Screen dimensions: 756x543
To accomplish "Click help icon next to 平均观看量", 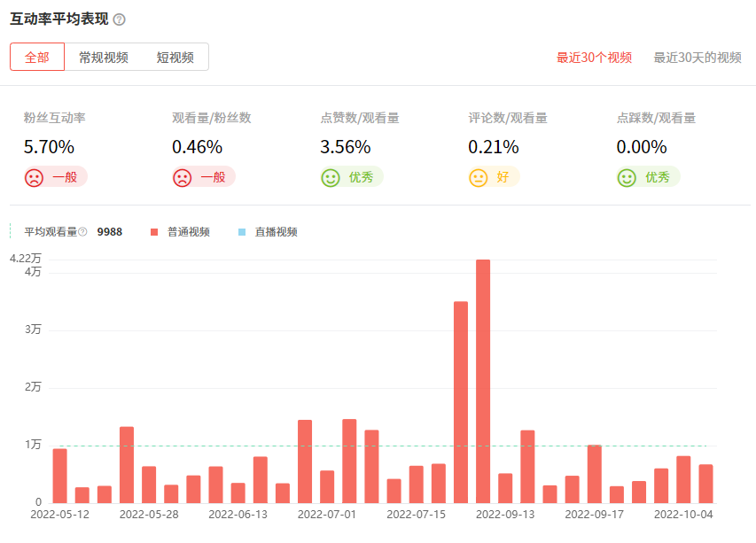I will (x=82, y=232).
